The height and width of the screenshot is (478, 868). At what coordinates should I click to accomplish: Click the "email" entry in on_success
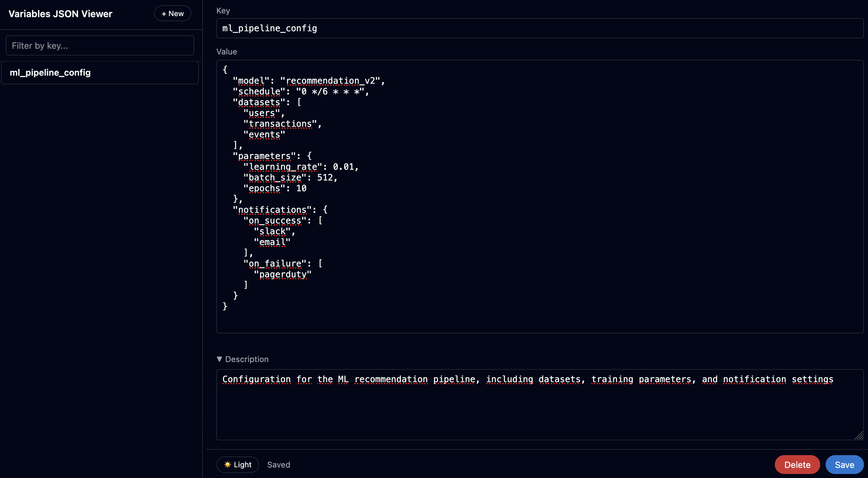(272, 242)
